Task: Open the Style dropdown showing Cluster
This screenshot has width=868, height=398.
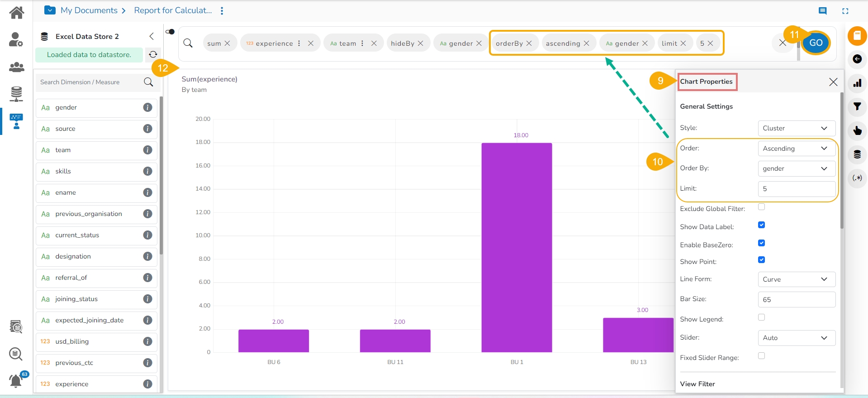Action: (x=796, y=128)
